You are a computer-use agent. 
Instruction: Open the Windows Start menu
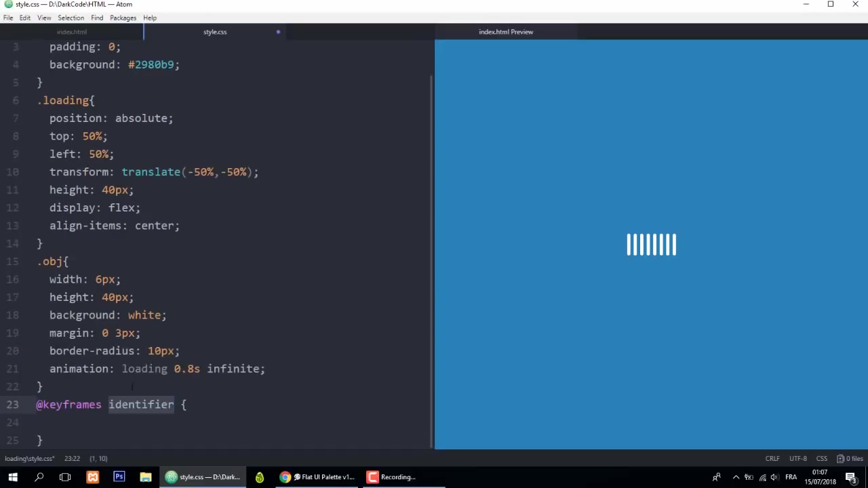click(x=12, y=476)
